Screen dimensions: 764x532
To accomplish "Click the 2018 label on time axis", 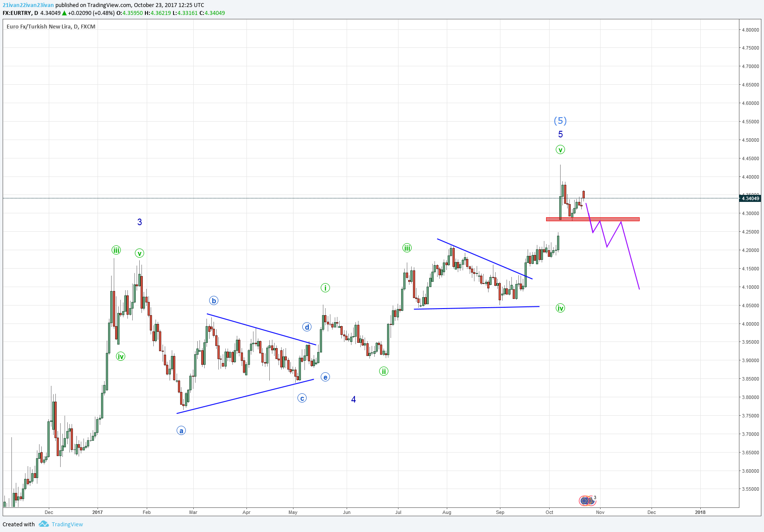I will (700, 512).
